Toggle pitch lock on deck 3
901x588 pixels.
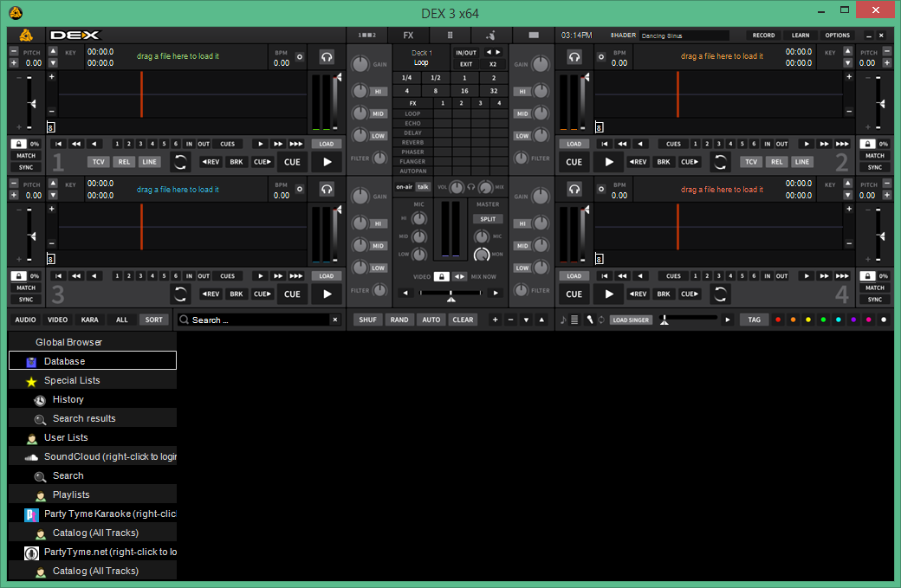click(x=18, y=276)
